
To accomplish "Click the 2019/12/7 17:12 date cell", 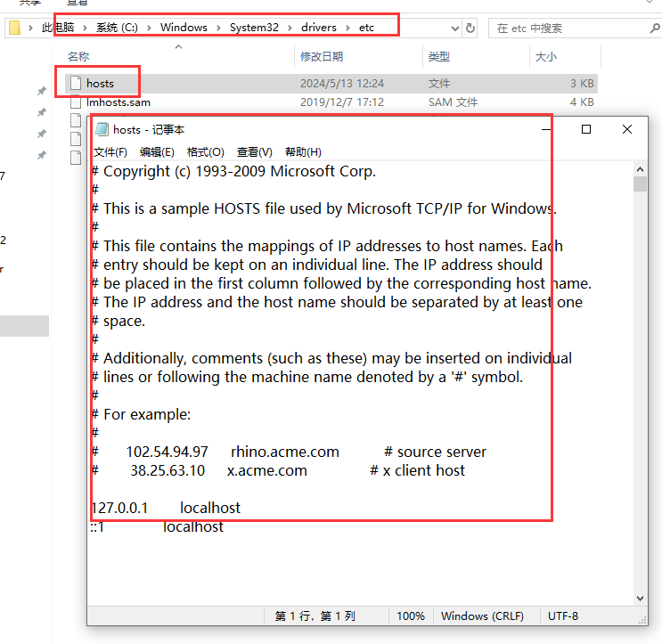I will coord(342,102).
